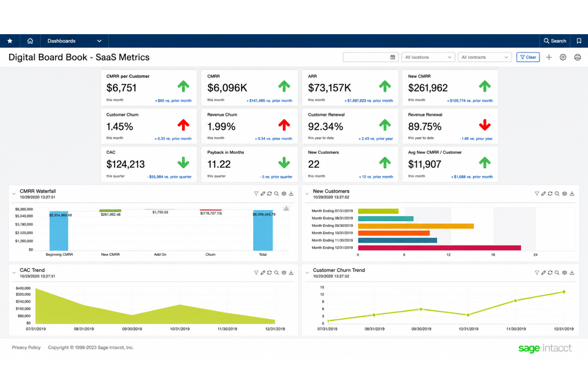Collapse the New Customers chart panel
The height and width of the screenshot is (392, 588).
click(x=307, y=194)
